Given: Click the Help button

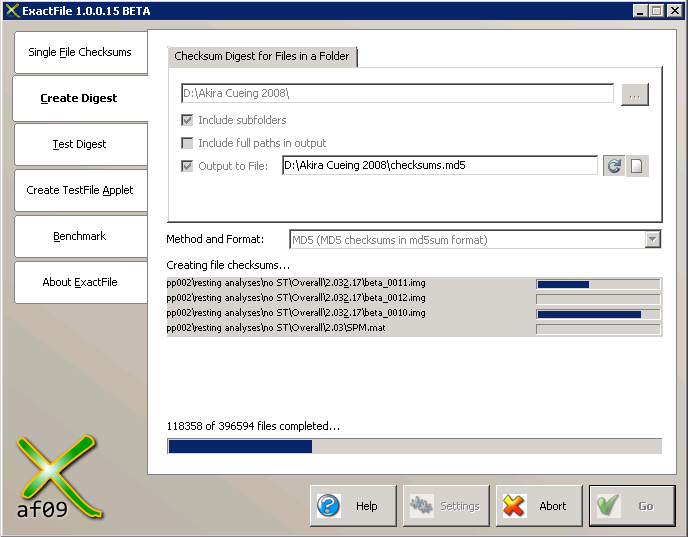Looking at the screenshot, I should [x=353, y=506].
